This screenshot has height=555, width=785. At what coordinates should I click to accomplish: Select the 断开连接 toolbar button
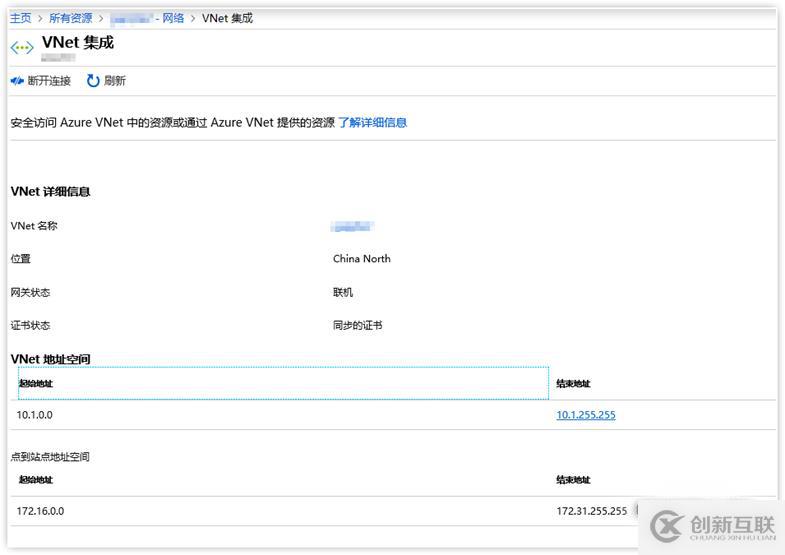[41, 81]
